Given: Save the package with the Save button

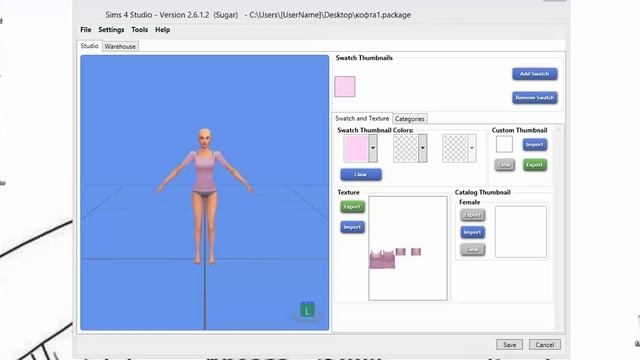Looking at the screenshot, I should point(509,345).
